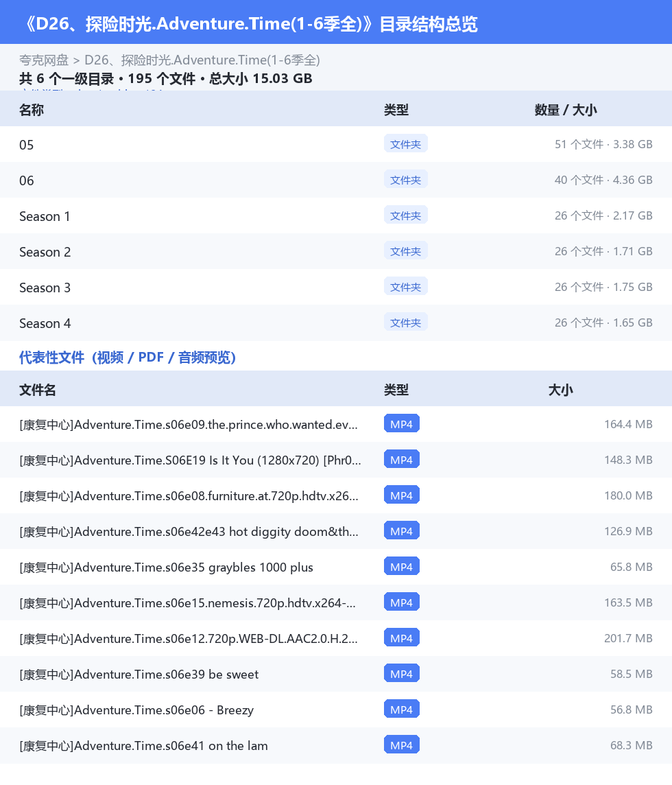The image size is (672, 785).
Task: Open file s06e39 be sweet
Action: pyautogui.click(x=139, y=675)
